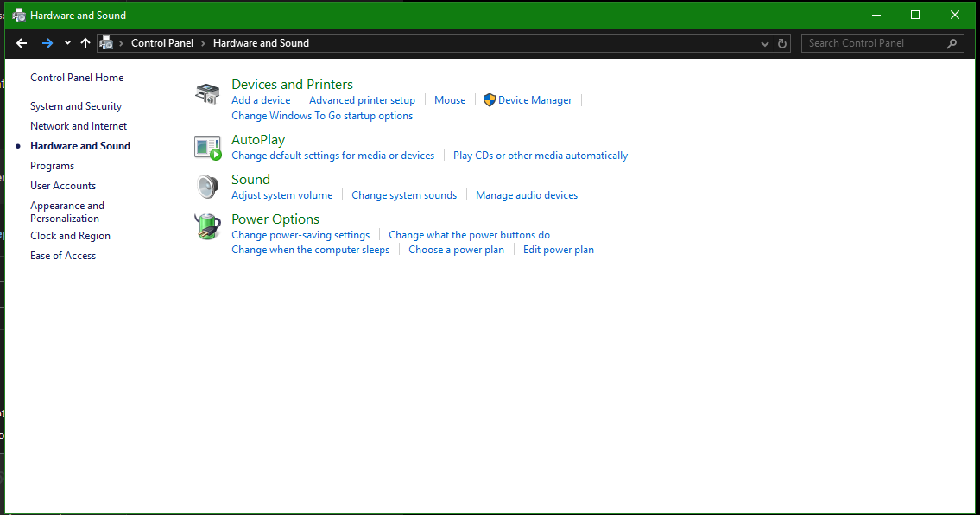The width and height of the screenshot is (980, 515).
Task: Open Control Panel Home
Action: pos(77,78)
